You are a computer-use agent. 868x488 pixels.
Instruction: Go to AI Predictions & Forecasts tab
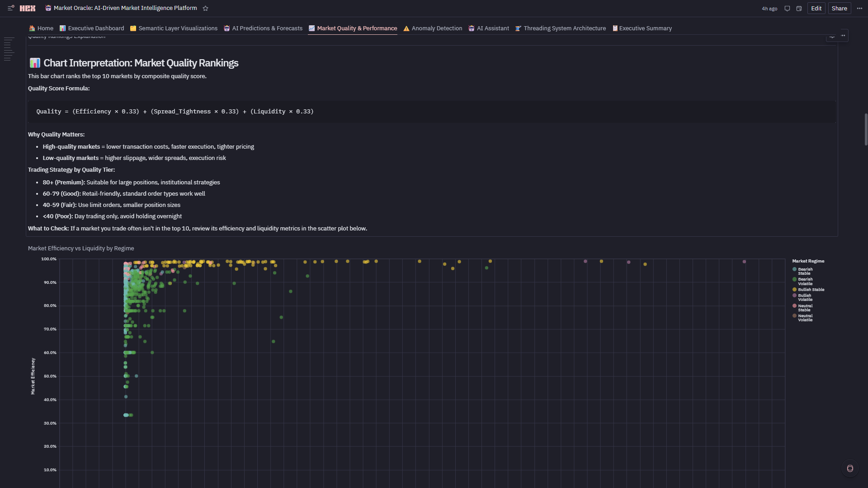pos(263,28)
